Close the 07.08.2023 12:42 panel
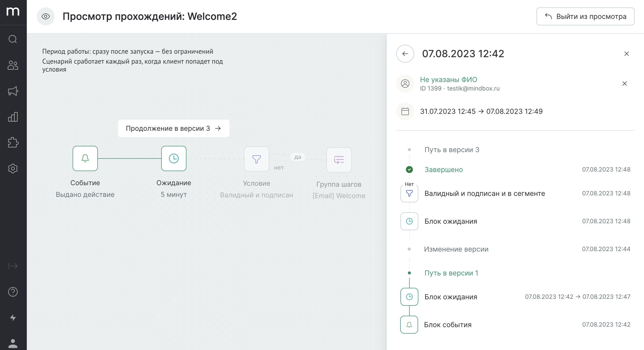644x350 pixels. pos(627,54)
